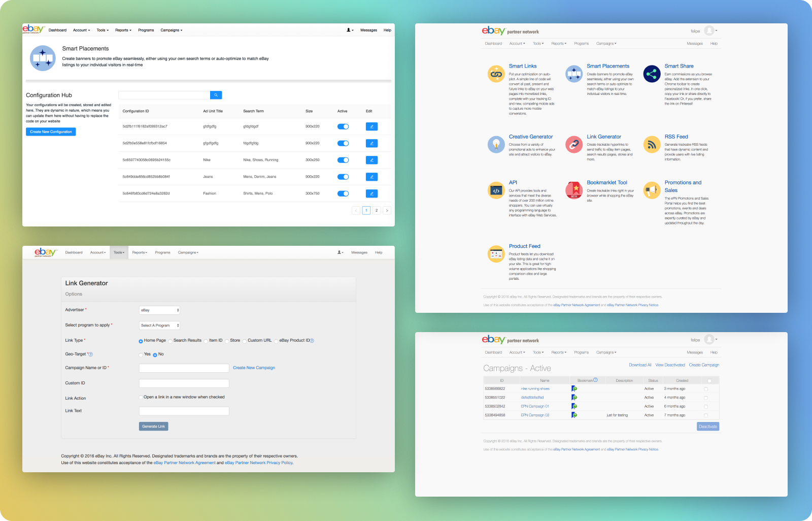Check the checkbox for nike running shoes campaign
812x521 pixels.
pyautogui.click(x=706, y=389)
